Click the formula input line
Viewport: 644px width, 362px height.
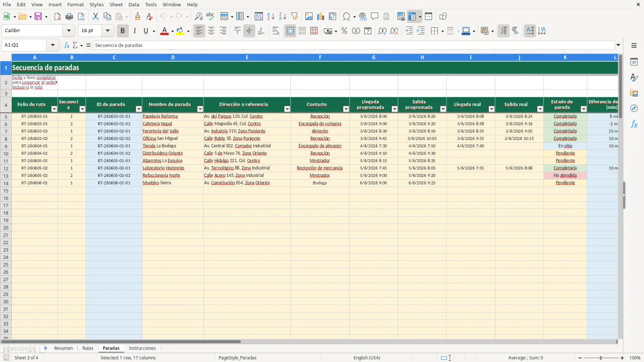[354, 45]
